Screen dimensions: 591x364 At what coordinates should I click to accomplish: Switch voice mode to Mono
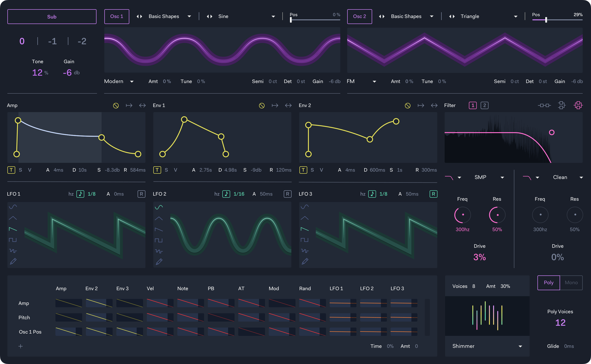click(x=571, y=283)
